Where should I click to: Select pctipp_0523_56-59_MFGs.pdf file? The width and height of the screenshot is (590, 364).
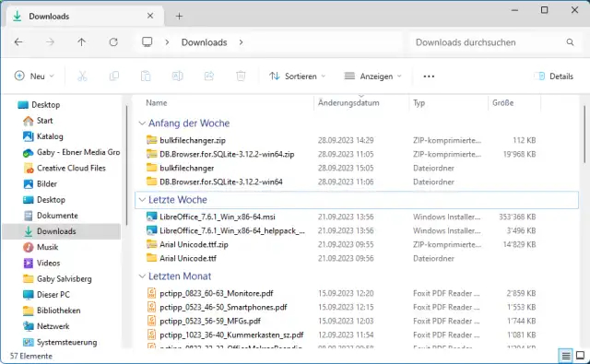point(210,321)
